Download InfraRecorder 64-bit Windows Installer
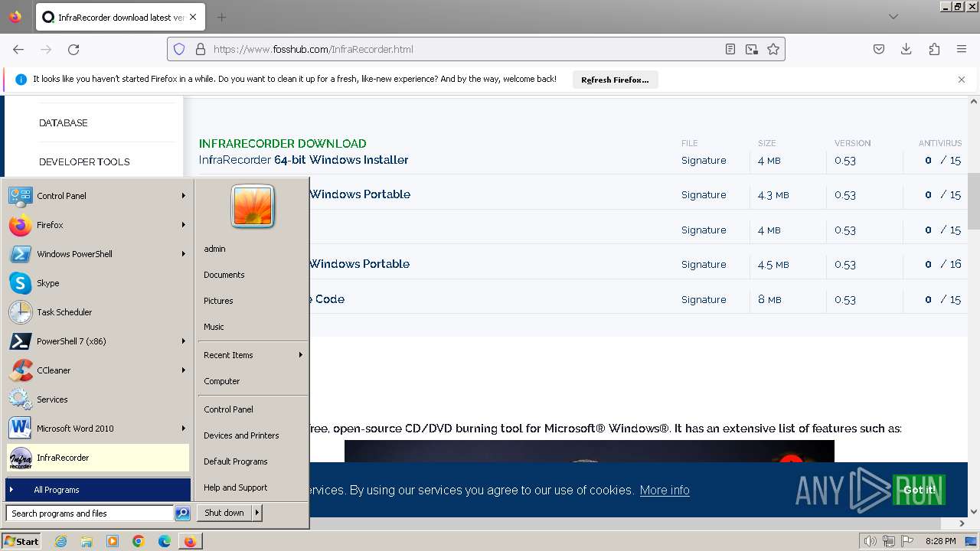 (x=303, y=160)
